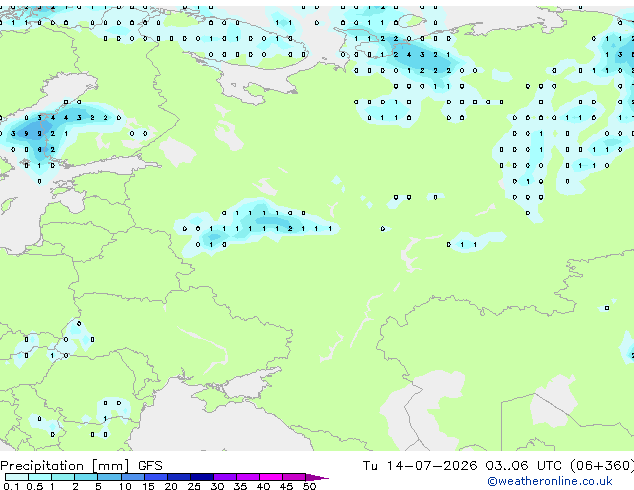
Task: Select the GFS model label
Action: (x=150, y=466)
